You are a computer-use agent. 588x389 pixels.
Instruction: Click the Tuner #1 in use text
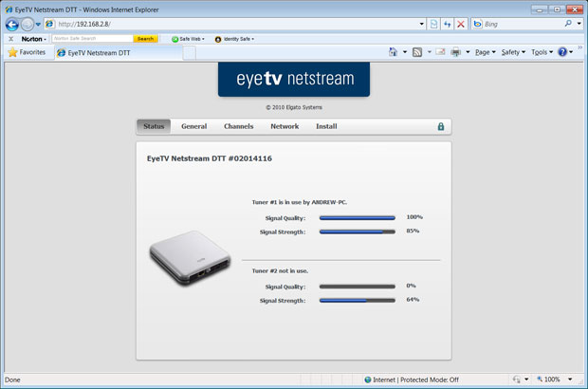click(x=300, y=202)
